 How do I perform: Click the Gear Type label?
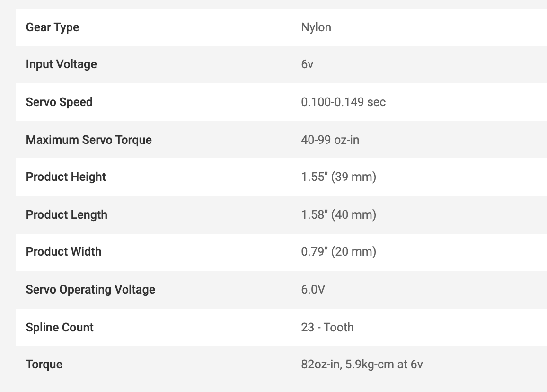point(53,27)
